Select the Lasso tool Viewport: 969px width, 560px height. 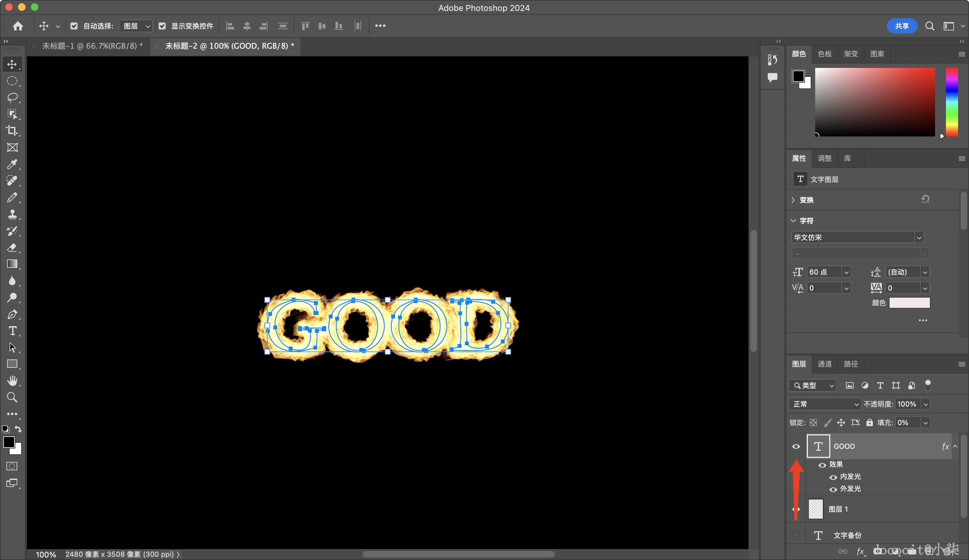coord(12,98)
